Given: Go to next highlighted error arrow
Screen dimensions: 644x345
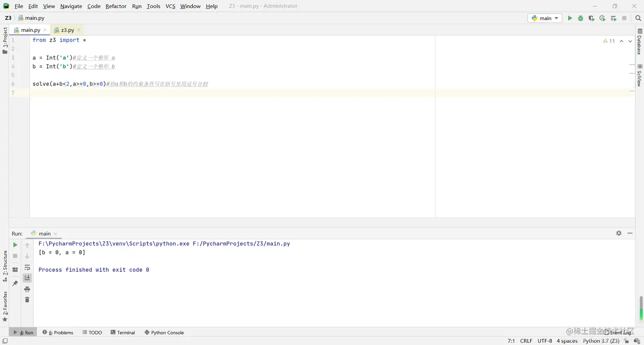Looking at the screenshot, I should [x=630, y=41].
